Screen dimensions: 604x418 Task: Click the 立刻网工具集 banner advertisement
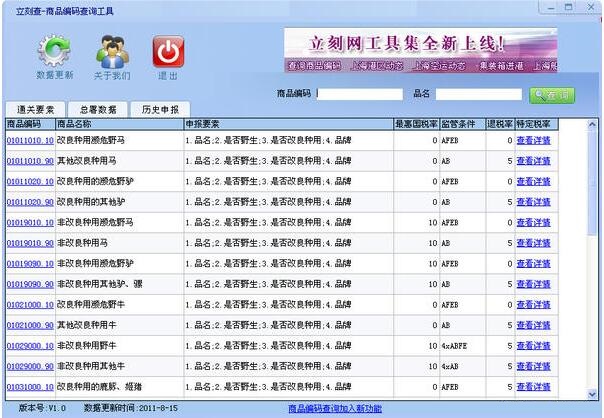pos(421,50)
